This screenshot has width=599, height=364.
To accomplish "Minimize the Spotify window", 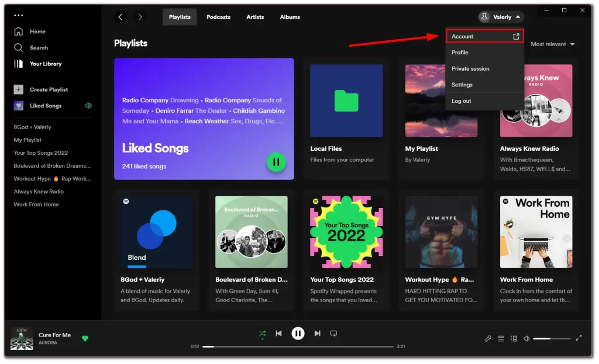I will (x=546, y=11).
